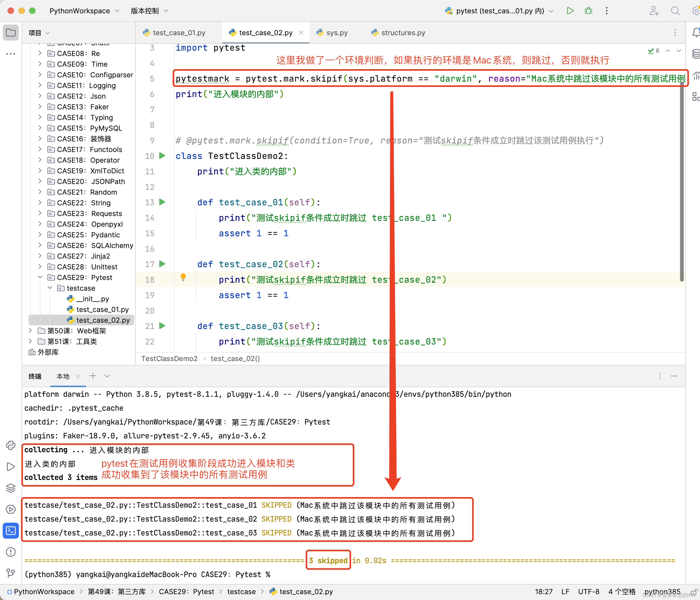Run test_case_01 using the gutter arrow on line 13

point(163,202)
